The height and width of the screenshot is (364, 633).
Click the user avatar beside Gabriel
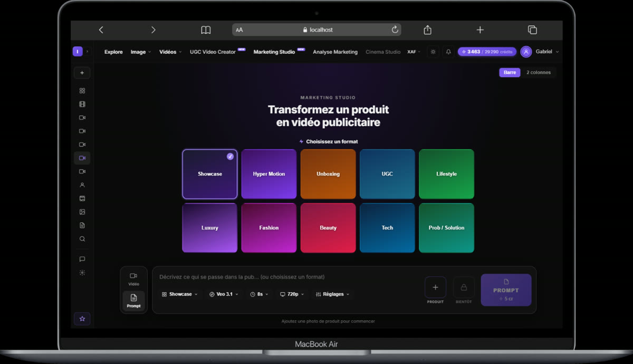(x=526, y=52)
